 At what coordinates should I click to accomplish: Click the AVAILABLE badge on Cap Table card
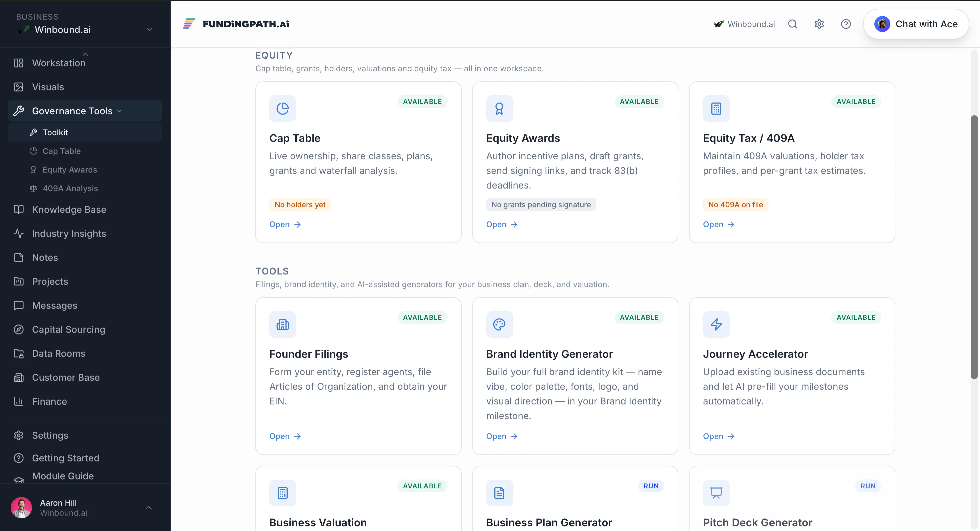[422, 102]
